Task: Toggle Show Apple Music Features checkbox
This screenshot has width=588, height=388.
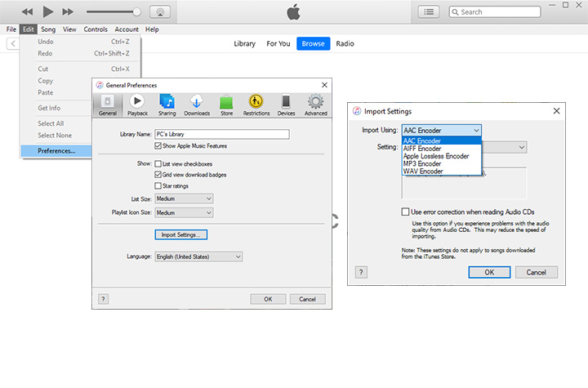Action: [158, 146]
